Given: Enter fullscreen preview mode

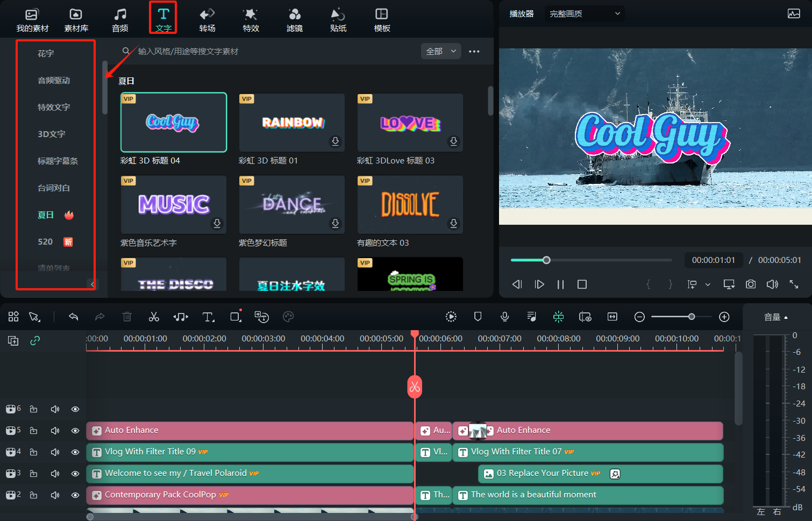Looking at the screenshot, I should click(794, 284).
